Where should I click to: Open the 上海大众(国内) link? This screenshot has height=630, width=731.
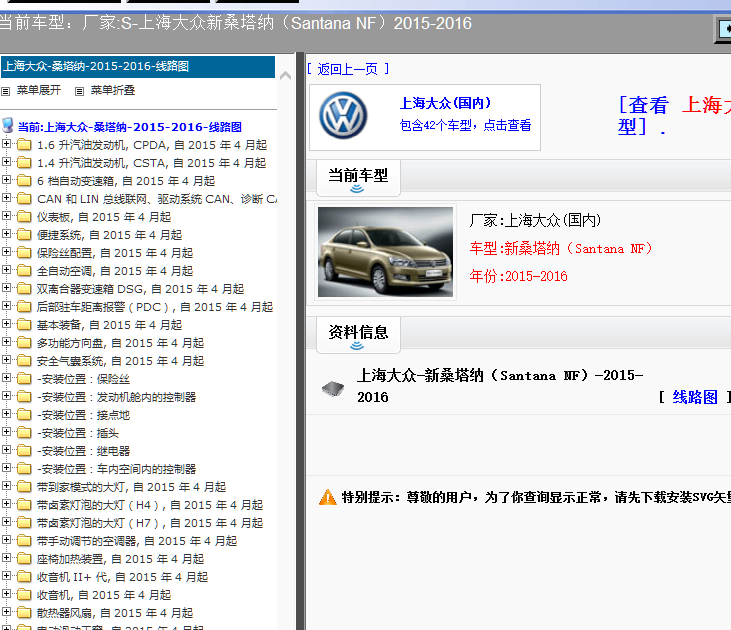pos(445,103)
